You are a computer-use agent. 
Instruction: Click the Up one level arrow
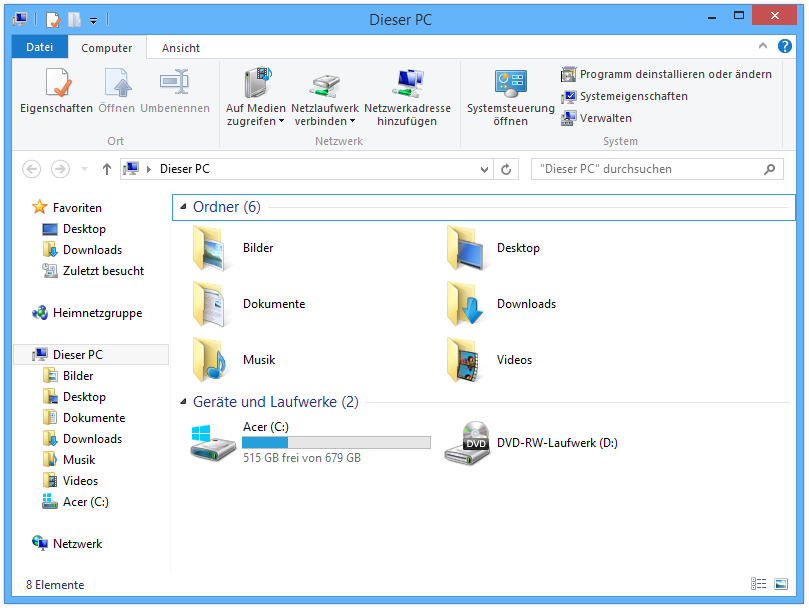(x=107, y=169)
